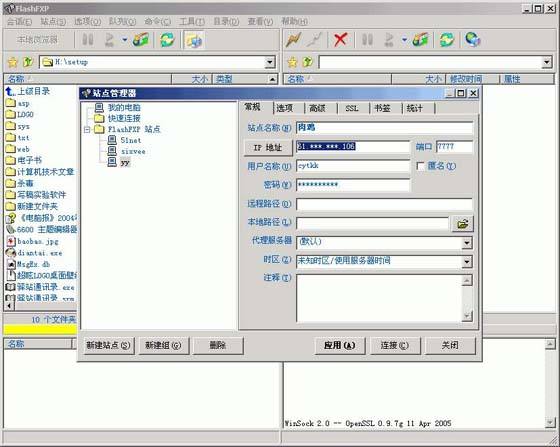Image resolution: width=560 pixels, height=447 pixels.
Task: Click the 新建站点 button
Action: [x=109, y=345]
